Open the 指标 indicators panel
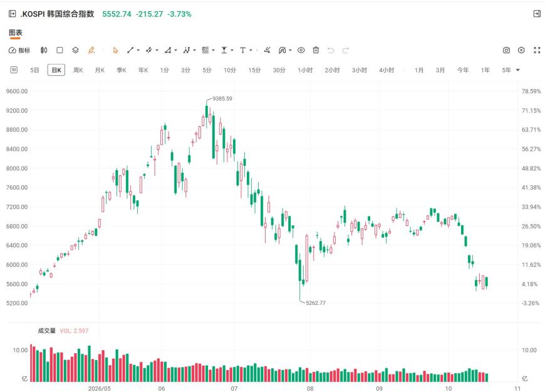The height and width of the screenshot is (392, 545). tap(19, 50)
